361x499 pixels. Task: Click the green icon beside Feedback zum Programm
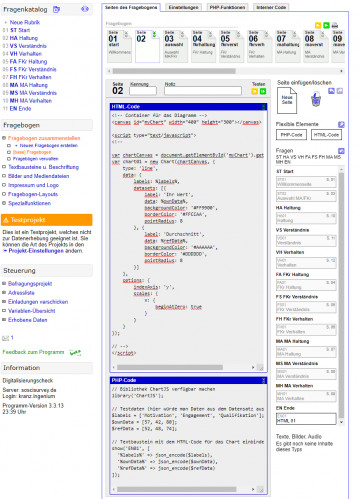pos(75,352)
